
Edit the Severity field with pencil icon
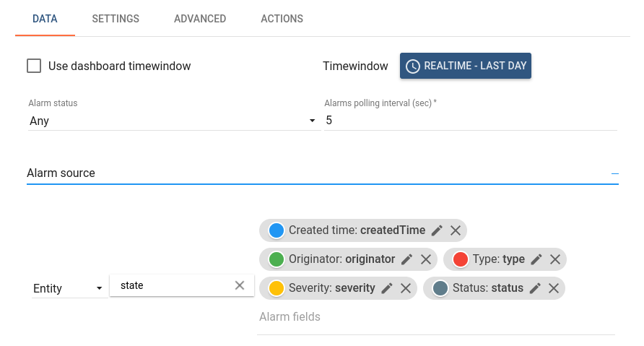coord(387,288)
